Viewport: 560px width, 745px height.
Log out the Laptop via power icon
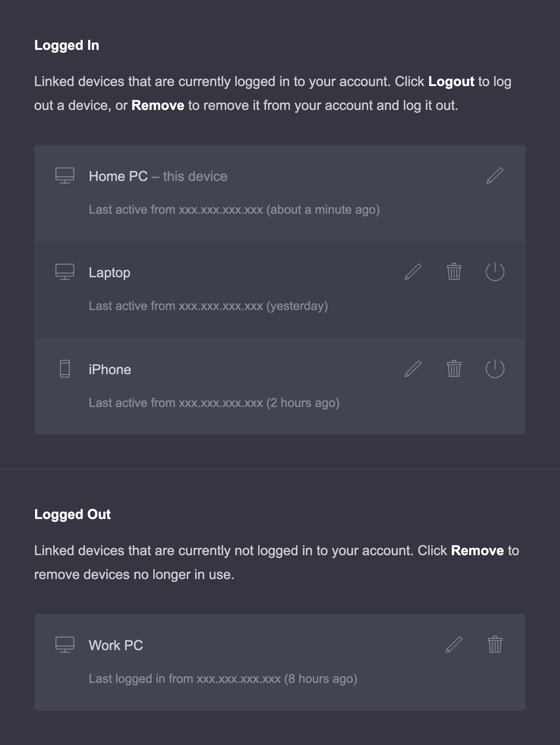495,272
